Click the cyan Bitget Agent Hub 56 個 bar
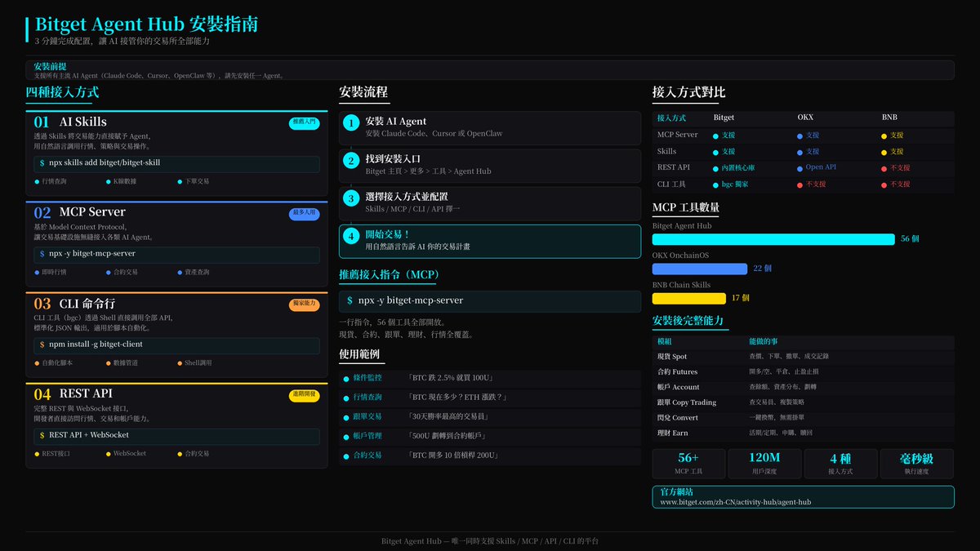The height and width of the screenshot is (551, 980). click(773, 239)
